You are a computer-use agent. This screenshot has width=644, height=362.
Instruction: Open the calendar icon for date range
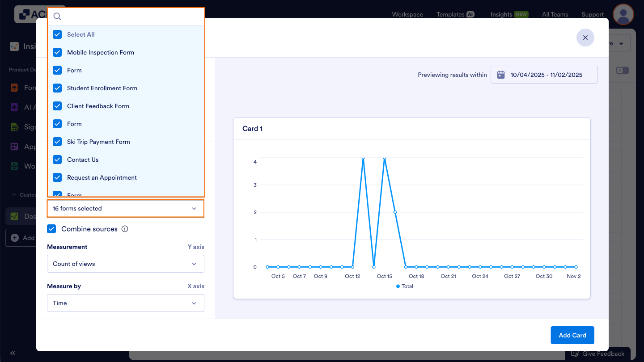[501, 74]
